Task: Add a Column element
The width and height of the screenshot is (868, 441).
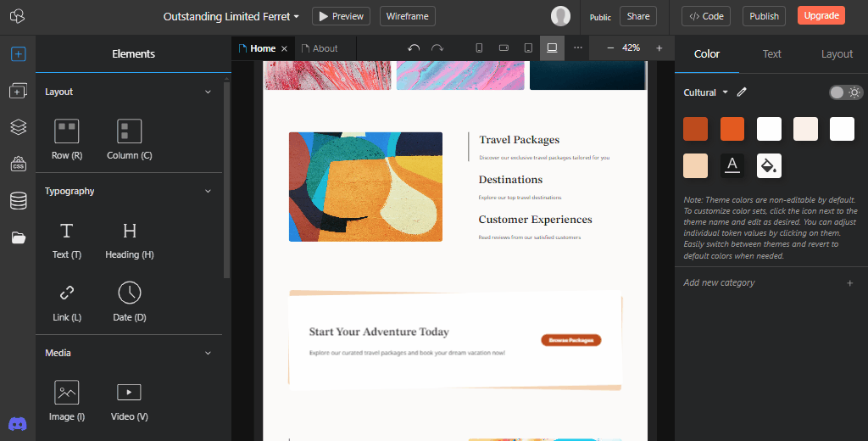Action: tap(129, 140)
